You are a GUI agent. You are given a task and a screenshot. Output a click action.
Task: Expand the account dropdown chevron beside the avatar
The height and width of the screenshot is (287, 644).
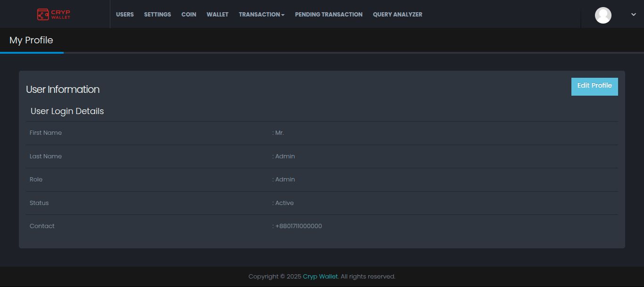[x=633, y=15]
